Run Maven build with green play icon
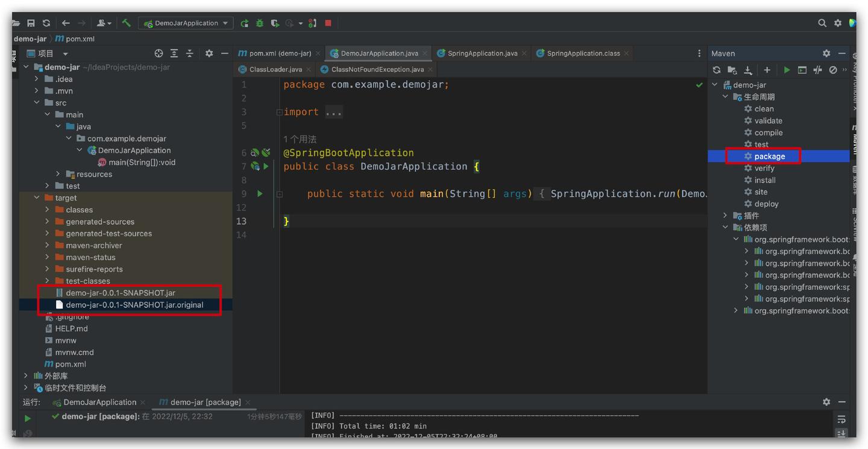 (x=787, y=70)
